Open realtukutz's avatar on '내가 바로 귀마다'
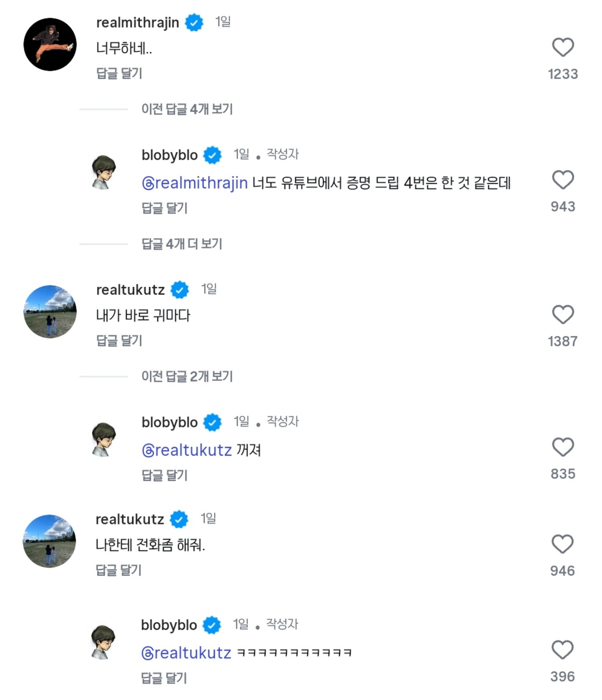The image size is (602, 700). tap(50, 312)
